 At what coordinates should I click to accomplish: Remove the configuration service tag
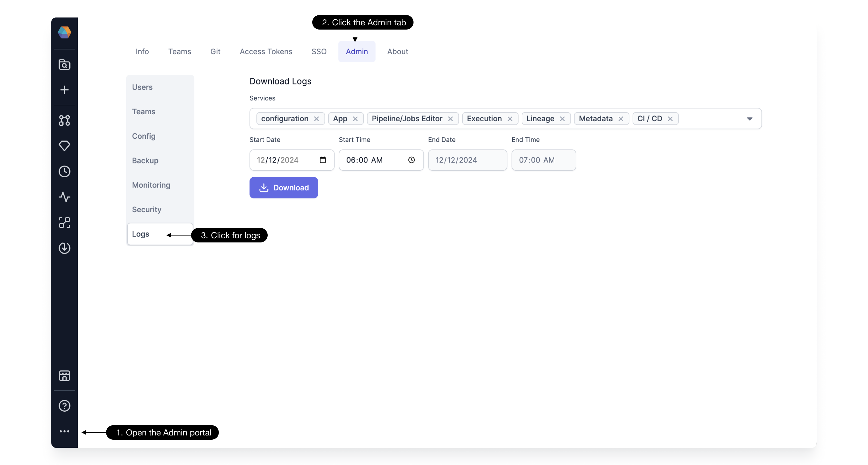click(x=316, y=119)
